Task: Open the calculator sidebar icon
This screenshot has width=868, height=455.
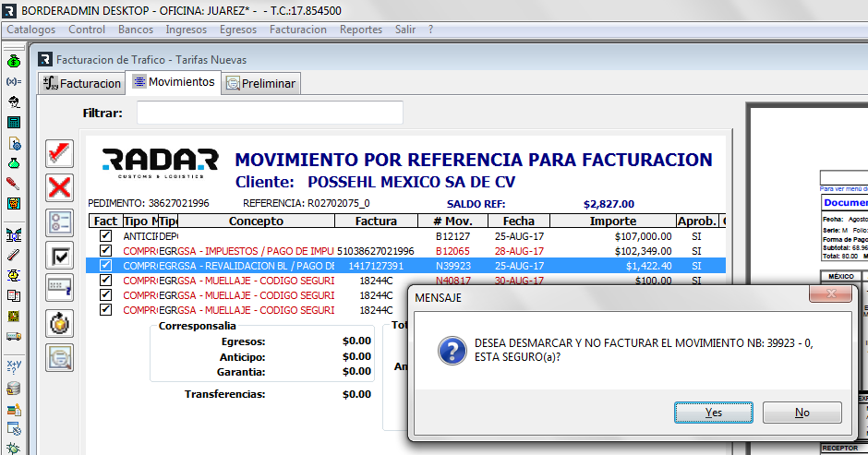Action: point(14,123)
